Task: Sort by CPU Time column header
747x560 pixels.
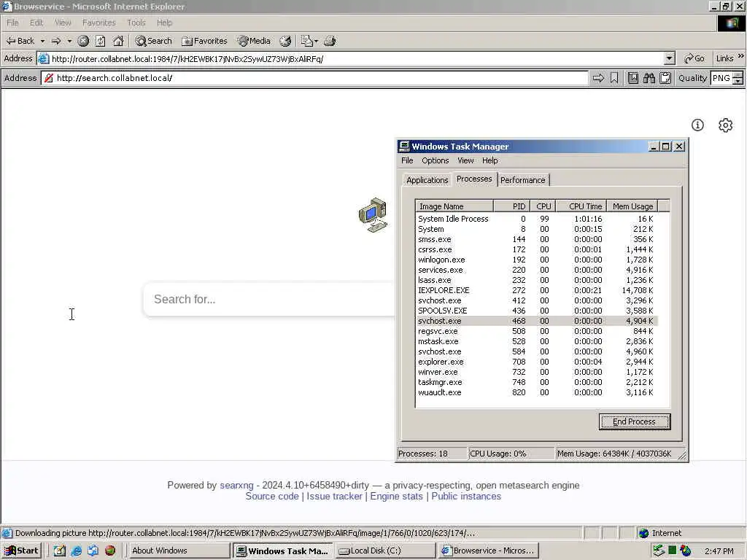Action: click(581, 206)
